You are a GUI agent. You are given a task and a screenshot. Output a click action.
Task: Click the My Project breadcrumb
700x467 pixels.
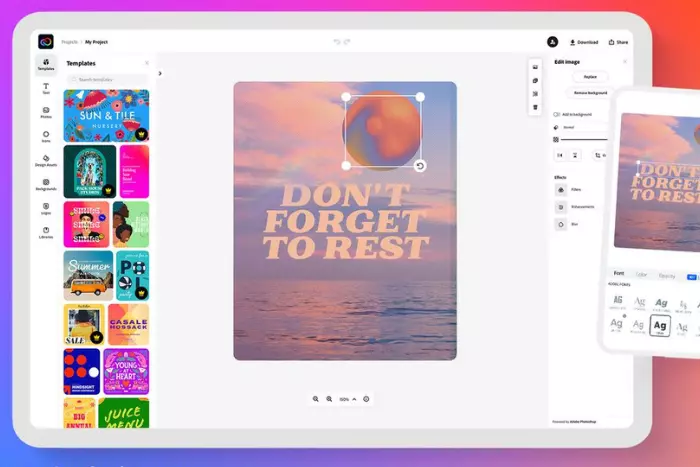click(96, 42)
